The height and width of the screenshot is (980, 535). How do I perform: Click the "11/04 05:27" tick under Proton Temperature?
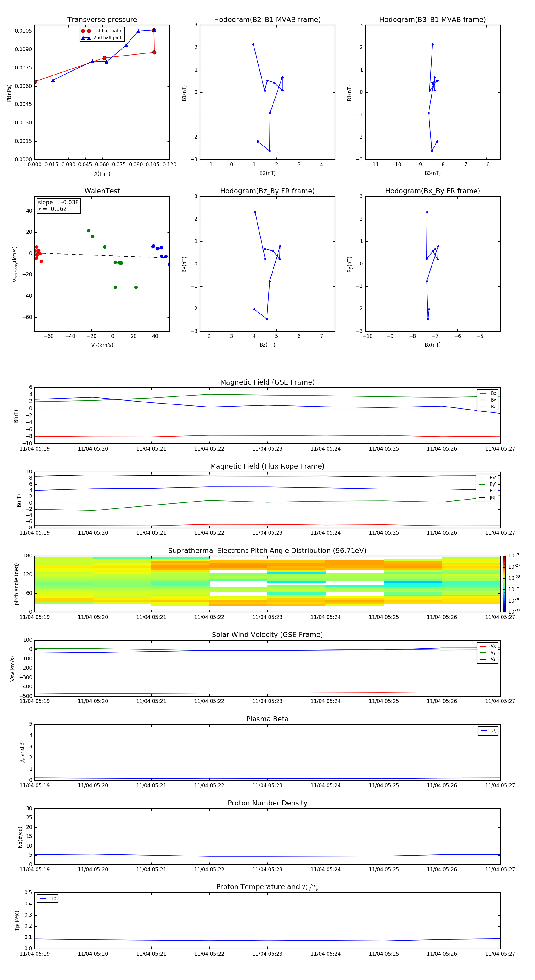click(500, 954)
